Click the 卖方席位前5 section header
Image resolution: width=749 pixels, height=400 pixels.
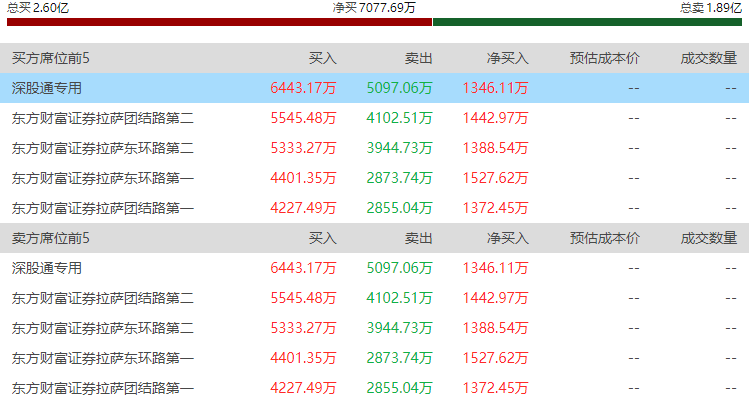click(x=51, y=238)
